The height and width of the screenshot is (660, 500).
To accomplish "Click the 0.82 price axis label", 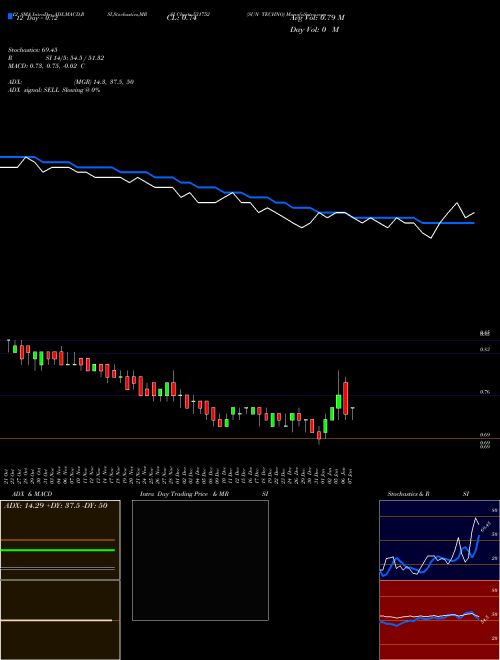I will pos(485,349).
